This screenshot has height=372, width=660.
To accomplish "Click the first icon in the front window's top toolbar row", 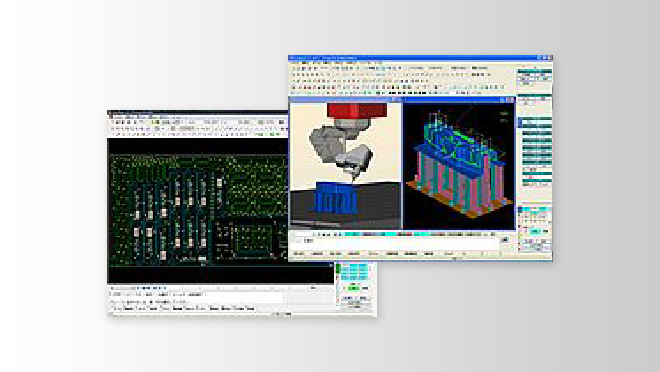I will tap(295, 68).
